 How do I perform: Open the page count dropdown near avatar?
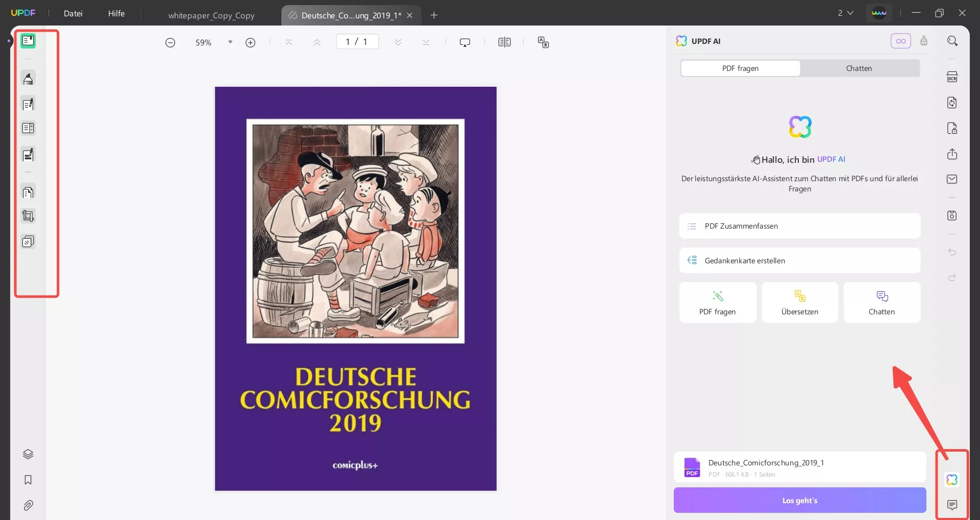click(846, 13)
